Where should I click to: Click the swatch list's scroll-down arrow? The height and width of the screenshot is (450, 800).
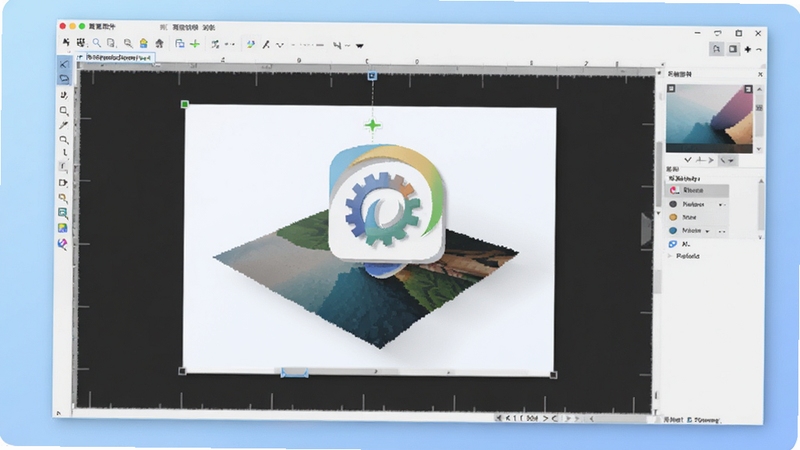[761, 237]
